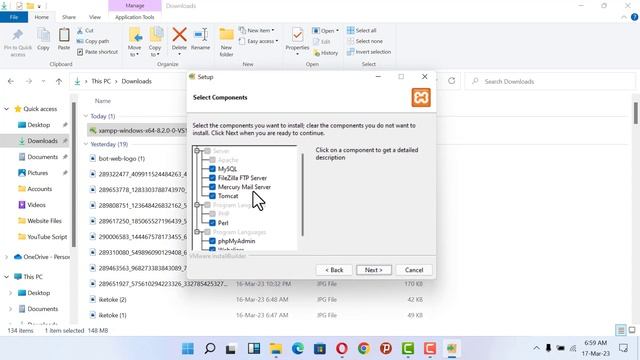Open File Explorer from taskbar

pos(276,349)
